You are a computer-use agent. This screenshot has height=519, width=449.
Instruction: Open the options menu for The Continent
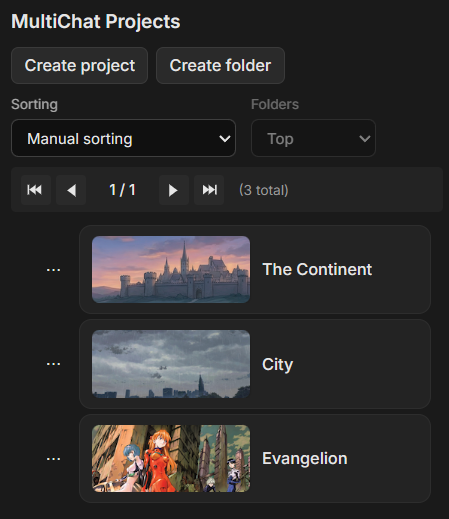[53, 270]
